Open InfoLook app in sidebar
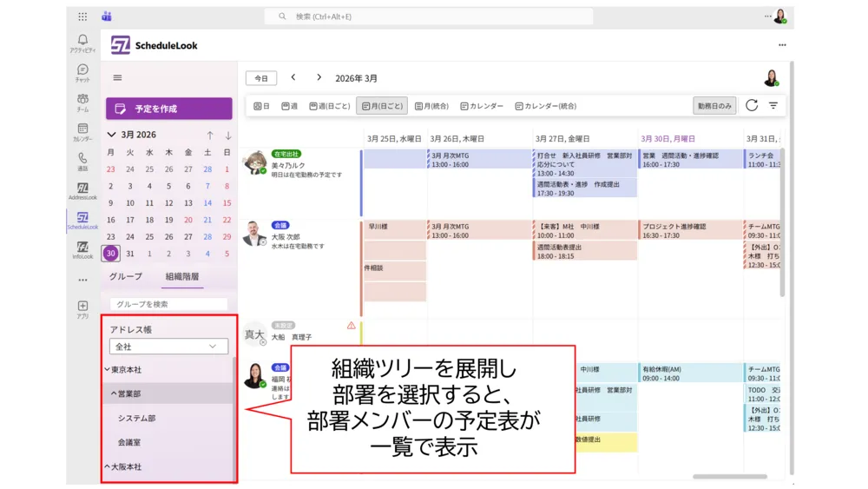Viewport: 868px width, 489px height. tap(82, 250)
